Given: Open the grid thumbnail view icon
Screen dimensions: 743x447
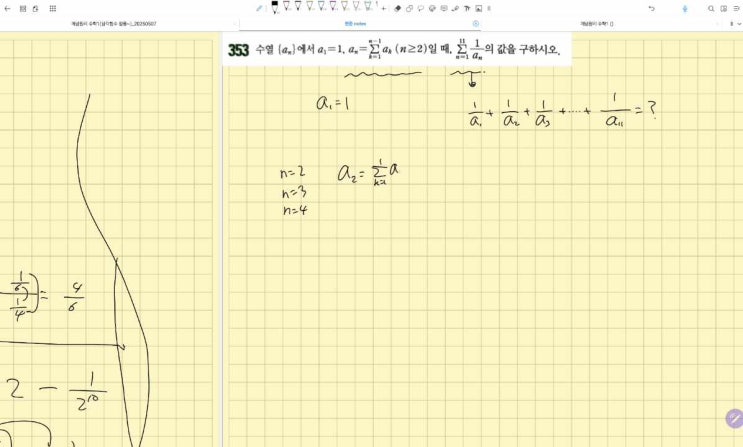Looking at the screenshot, I should point(52,8).
